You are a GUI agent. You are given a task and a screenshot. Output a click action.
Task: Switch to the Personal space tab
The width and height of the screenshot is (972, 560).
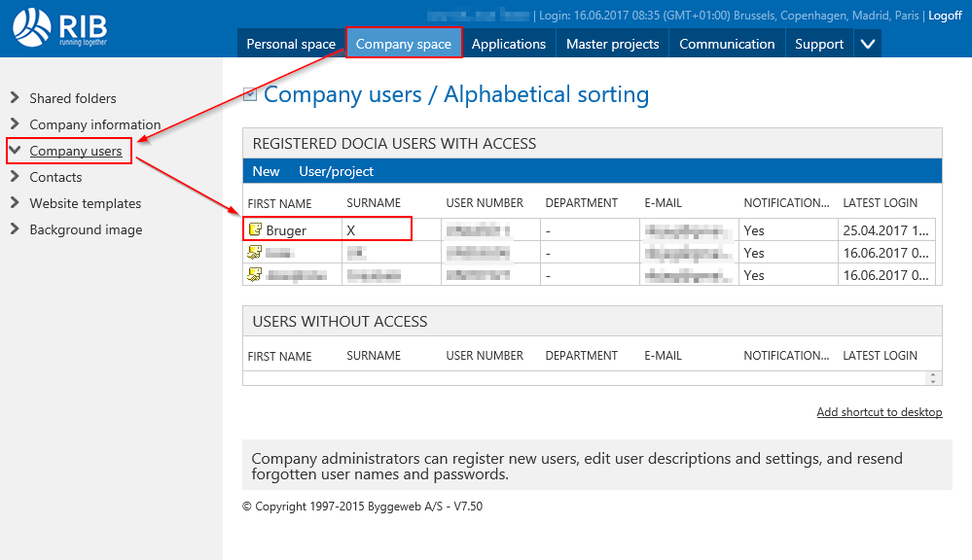coord(290,44)
